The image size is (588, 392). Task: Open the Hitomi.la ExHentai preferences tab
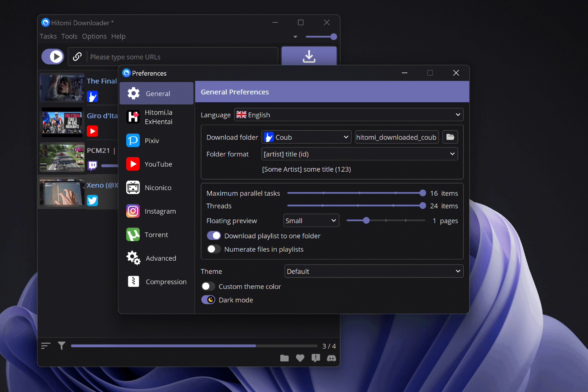(x=156, y=117)
